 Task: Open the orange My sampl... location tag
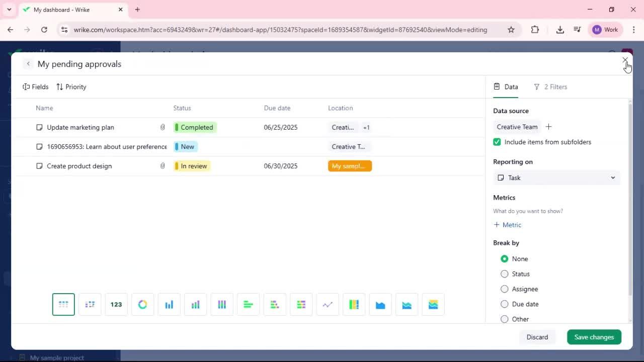coord(350,166)
